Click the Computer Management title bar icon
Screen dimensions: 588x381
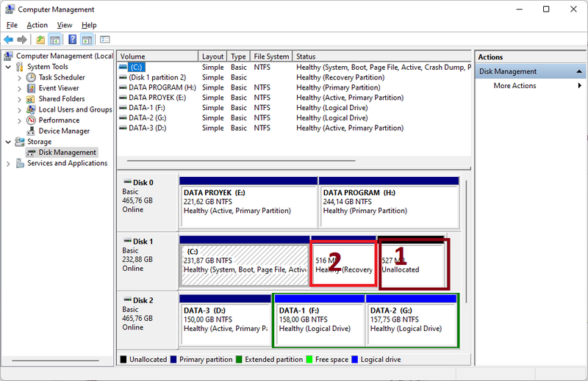10,9
